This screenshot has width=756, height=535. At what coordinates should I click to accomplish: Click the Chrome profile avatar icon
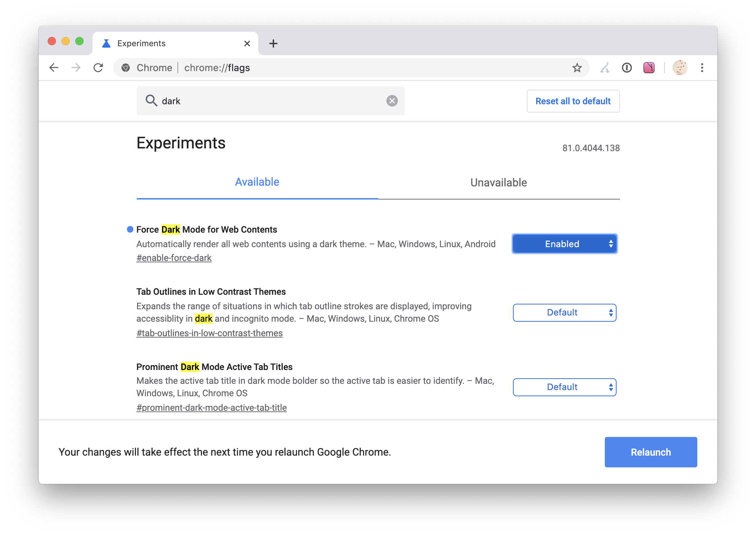click(680, 68)
